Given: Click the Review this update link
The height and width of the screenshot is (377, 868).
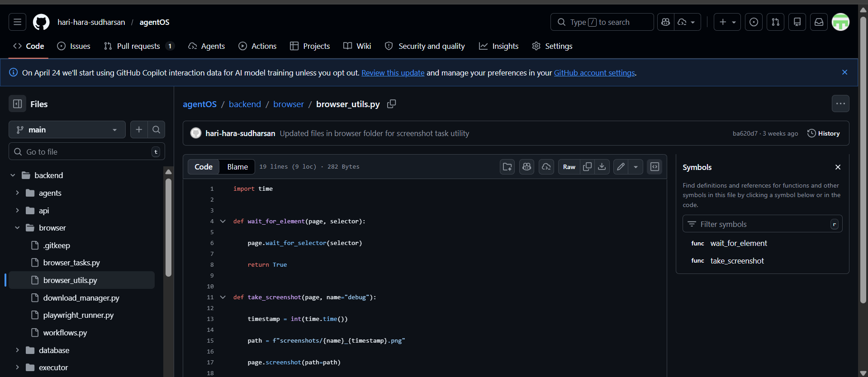Looking at the screenshot, I should (393, 73).
